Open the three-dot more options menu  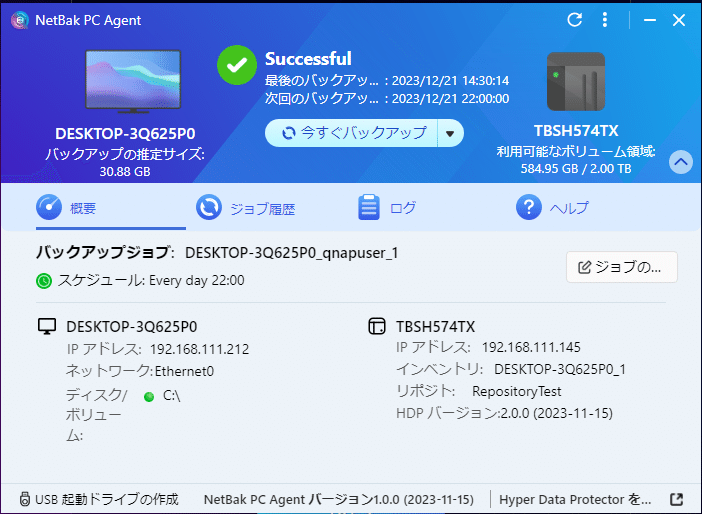pyautogui.click(x=605, y=20)
